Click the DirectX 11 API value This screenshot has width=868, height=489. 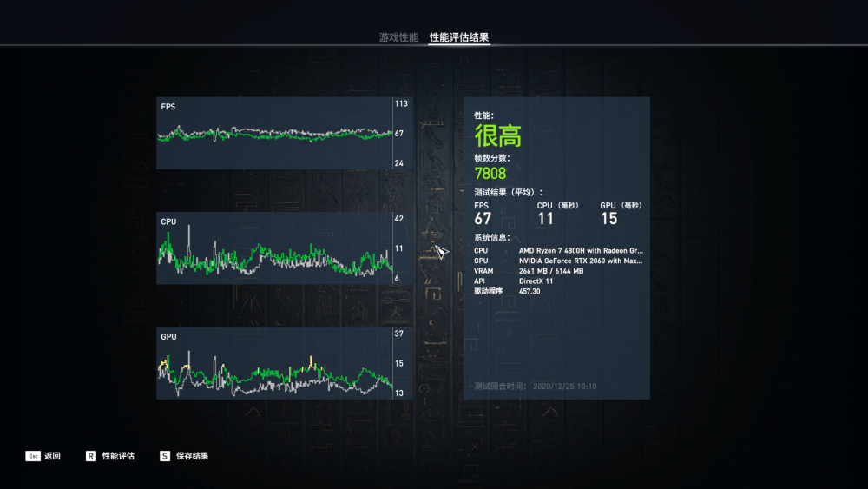(x=536, y=281)
